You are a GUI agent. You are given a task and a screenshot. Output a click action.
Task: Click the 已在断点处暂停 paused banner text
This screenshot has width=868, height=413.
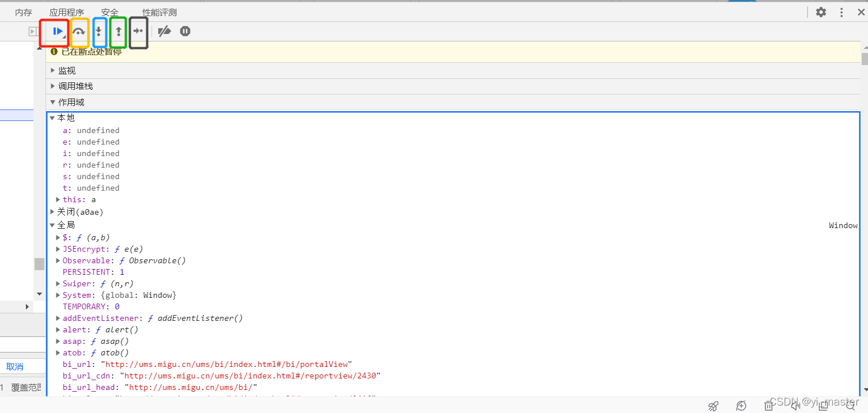pos(92,51)
